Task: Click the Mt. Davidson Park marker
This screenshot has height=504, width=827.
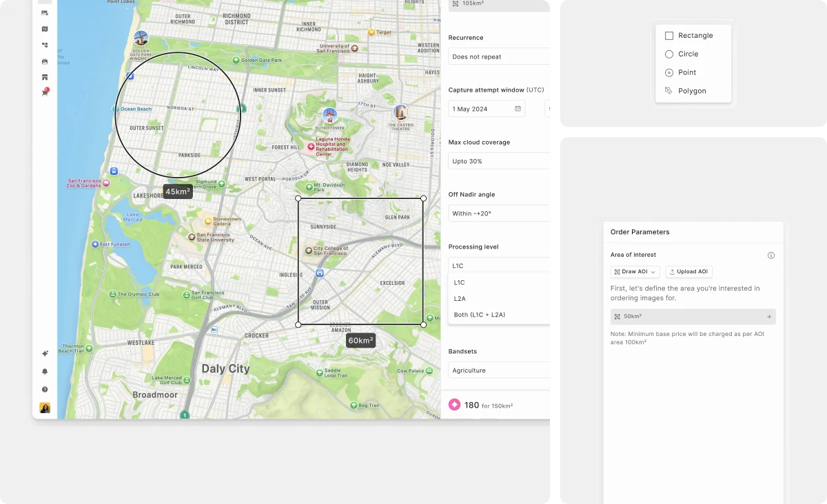Action: point(309,186)
